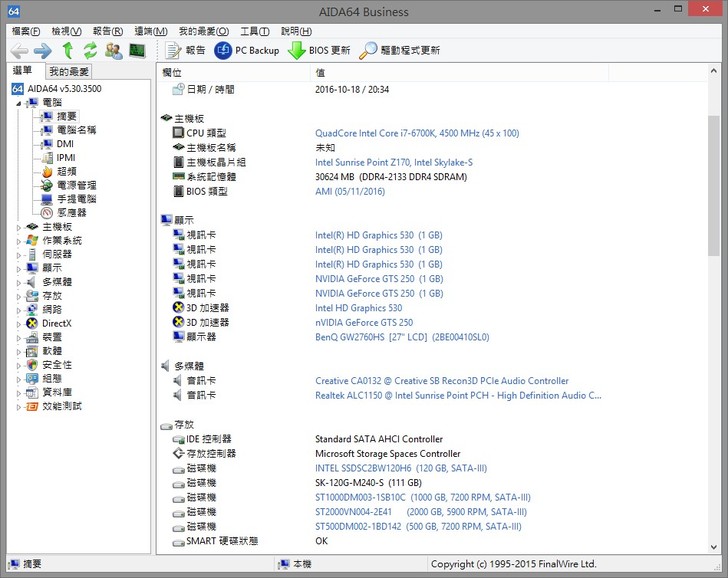This screenshot has height=578, width=728.
Task: Click the Back navigation arrow in toolbar
Action: click(20, 50)
